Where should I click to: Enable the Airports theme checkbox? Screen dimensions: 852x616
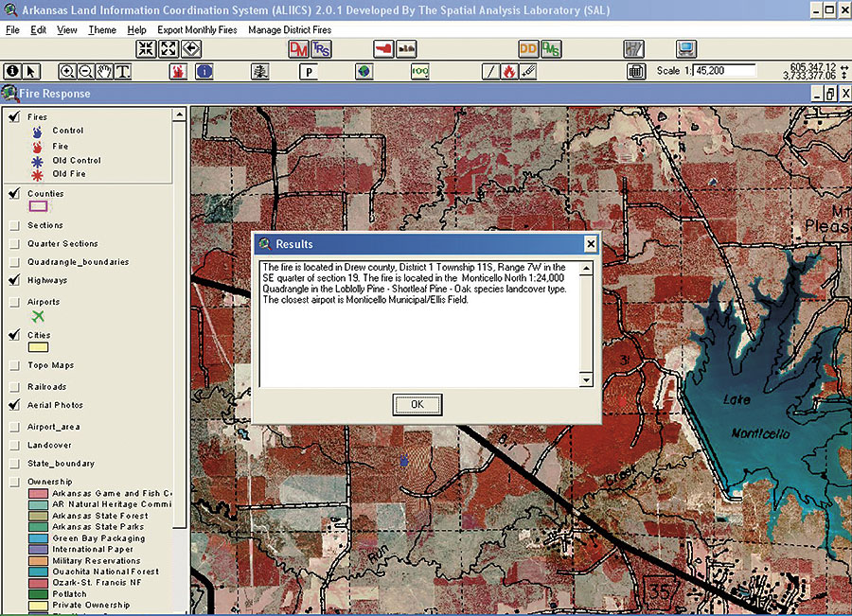click(14, 302)
